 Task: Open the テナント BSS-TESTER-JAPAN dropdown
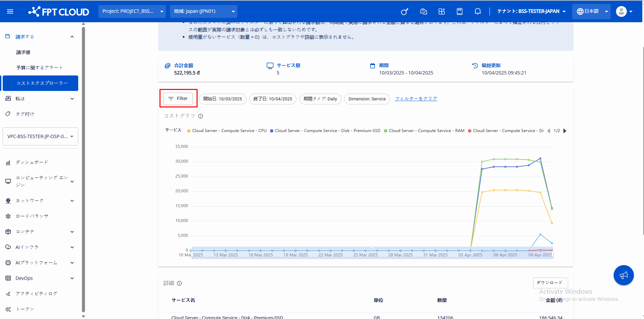[x=531, y=11]
